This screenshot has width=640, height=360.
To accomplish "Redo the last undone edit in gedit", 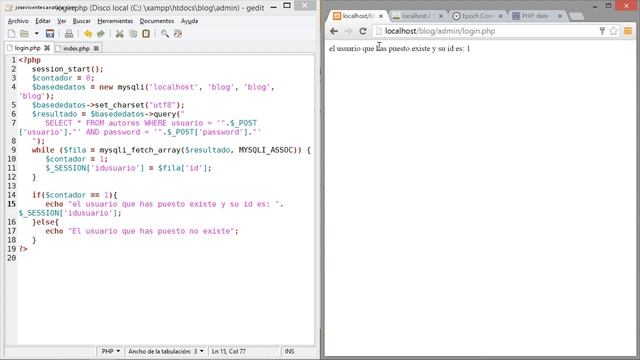I will coord(101,34).
